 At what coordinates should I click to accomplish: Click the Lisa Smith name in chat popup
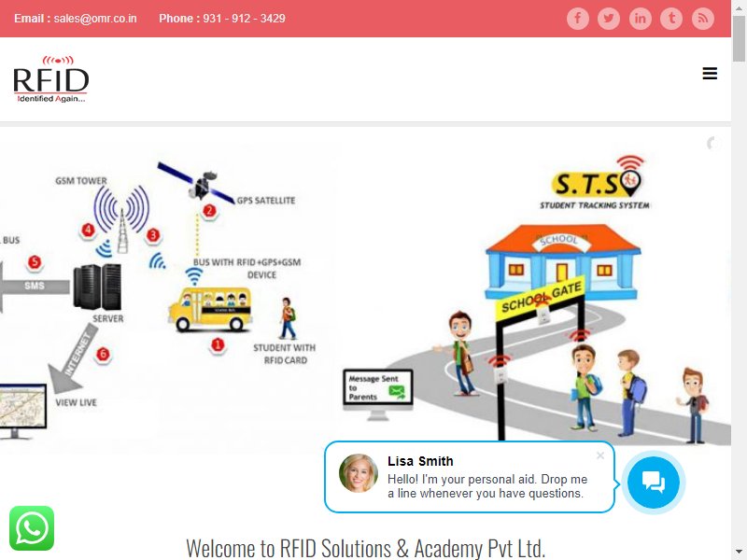pyautogui.click(x=420, y=461)
